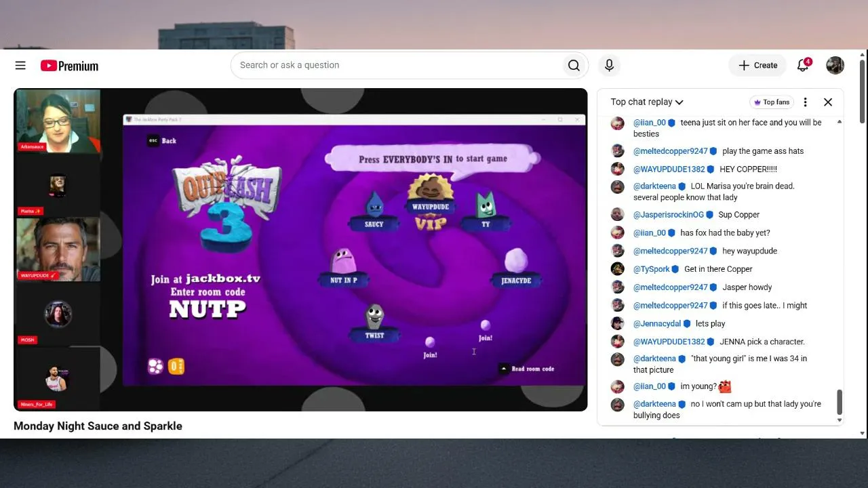Click the TY character in the game

pyautogui.click(x=486, y=211)
